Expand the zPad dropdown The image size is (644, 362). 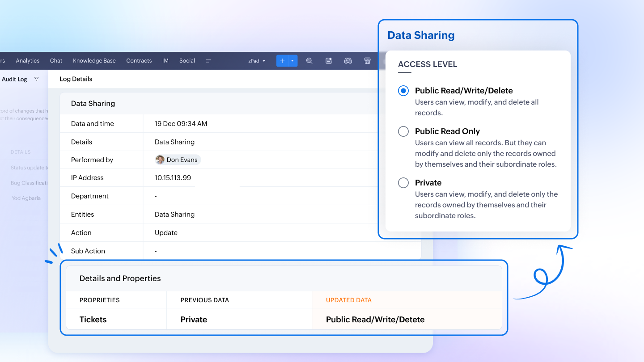(x=257, y=61)
